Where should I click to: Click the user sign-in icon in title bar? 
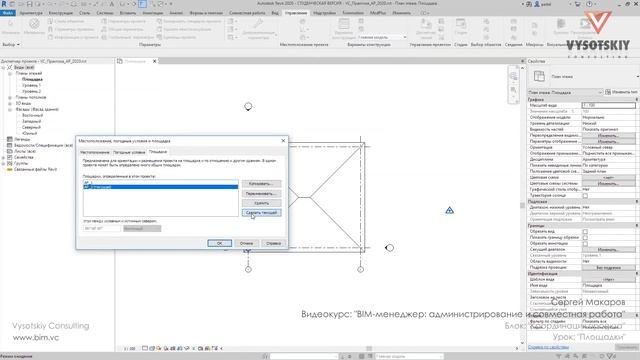(537, 4)
